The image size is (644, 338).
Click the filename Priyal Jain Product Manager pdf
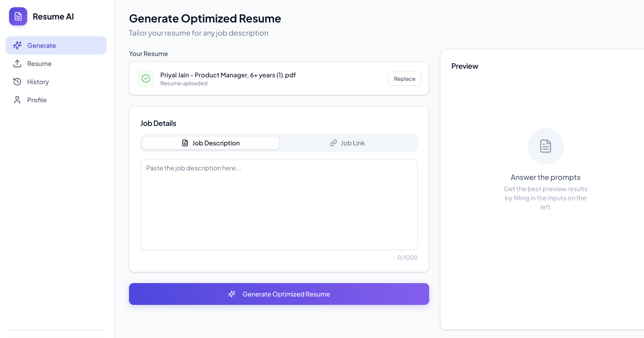228,75
